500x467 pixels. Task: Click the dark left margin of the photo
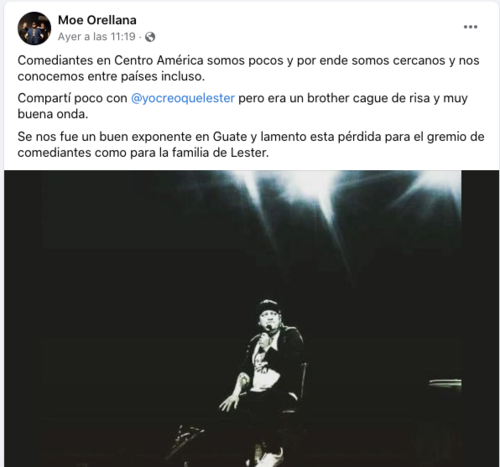click(x=23, y=319)
